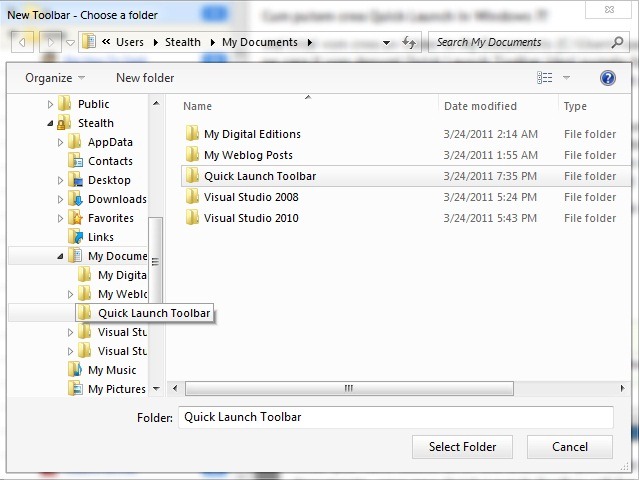
Task: Click the tree pane vertical scrollbar thumb
Action: [155, 261]
